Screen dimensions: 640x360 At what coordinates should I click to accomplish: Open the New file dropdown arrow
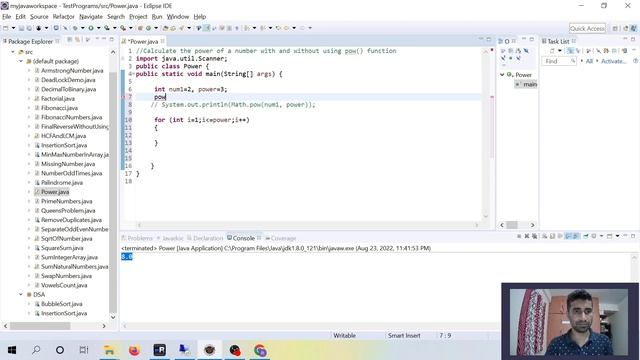(x=13, y=28)
